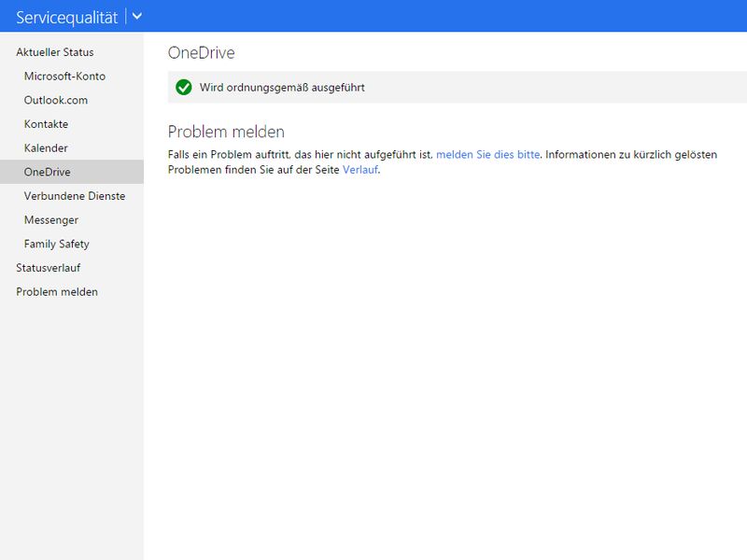
Task: Click the Servicequalität header title
Action: point(66,17)
